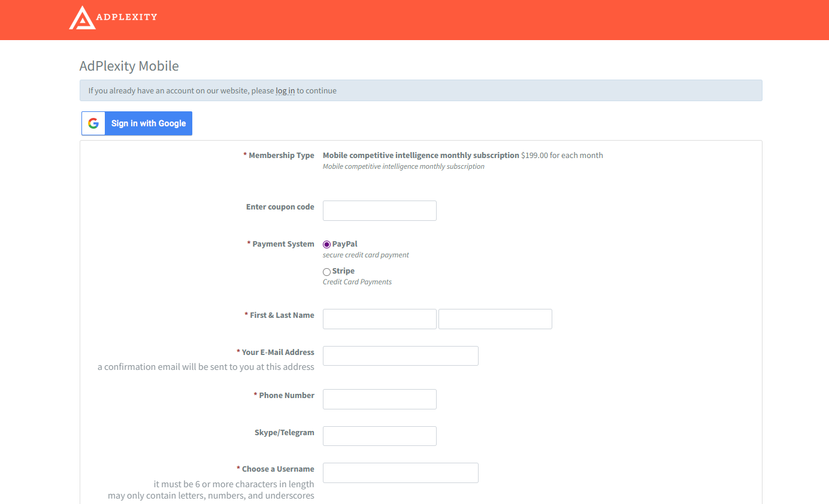Focus the coupon code field

[380, 211]
